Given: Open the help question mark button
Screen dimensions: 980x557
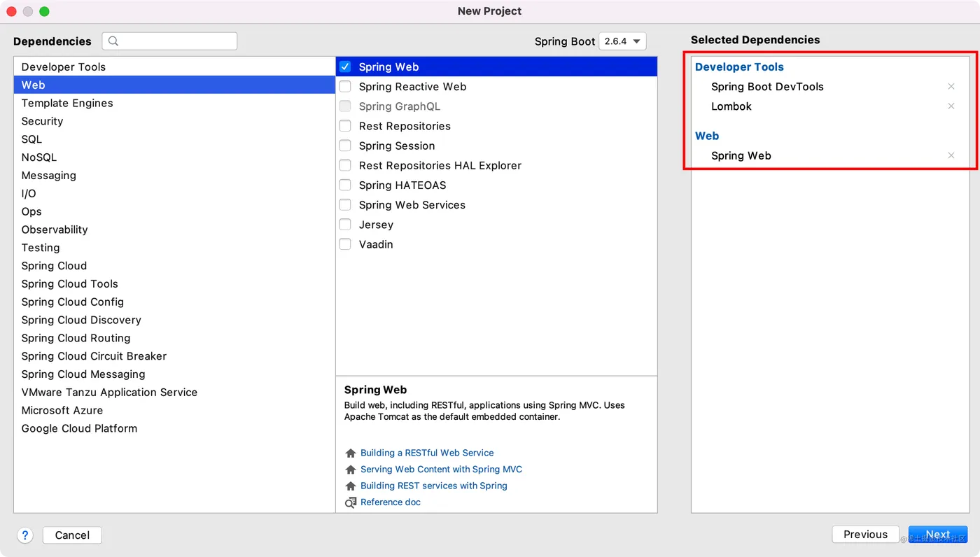Looking at the screenshot, I should [25, 535].
